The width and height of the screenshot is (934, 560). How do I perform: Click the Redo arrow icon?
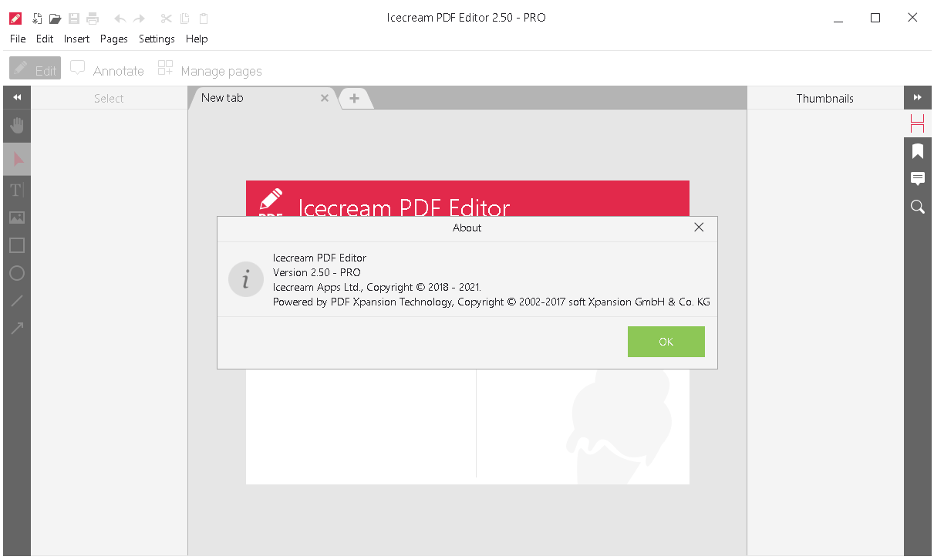tap(139, 19)
